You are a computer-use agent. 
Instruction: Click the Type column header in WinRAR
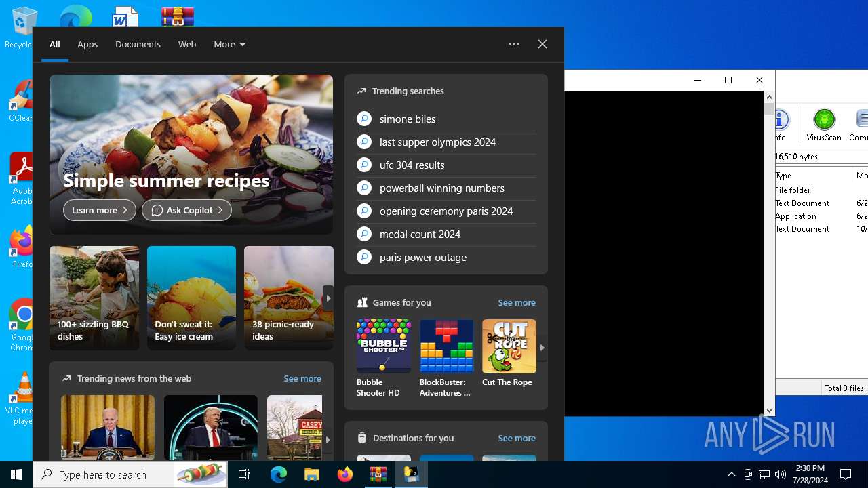pyautogui.click(x=813, y=176)
